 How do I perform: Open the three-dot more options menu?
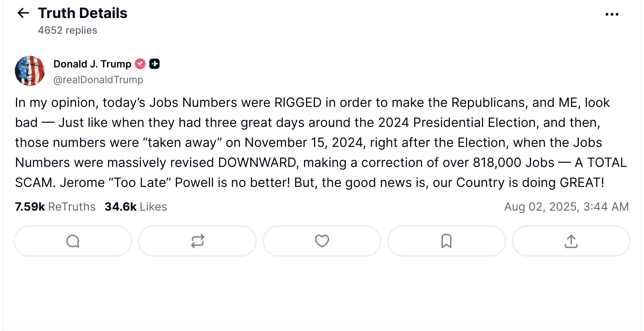612,14
